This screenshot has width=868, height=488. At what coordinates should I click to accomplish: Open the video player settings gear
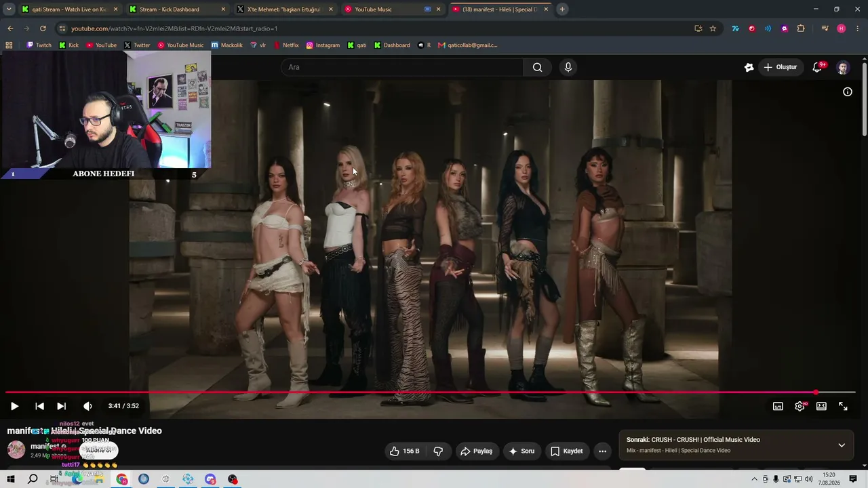tap(800, 406)
